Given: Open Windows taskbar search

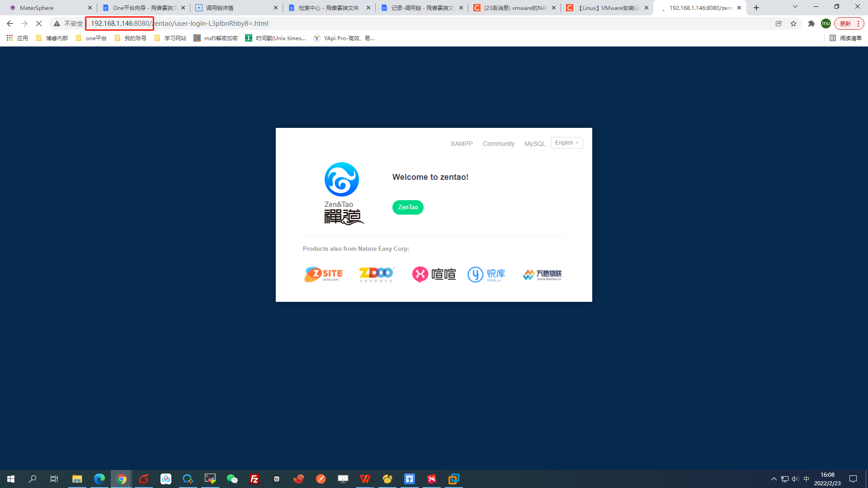Looking at the screenshot, I should pyautogui.click(x=33, y=479).
